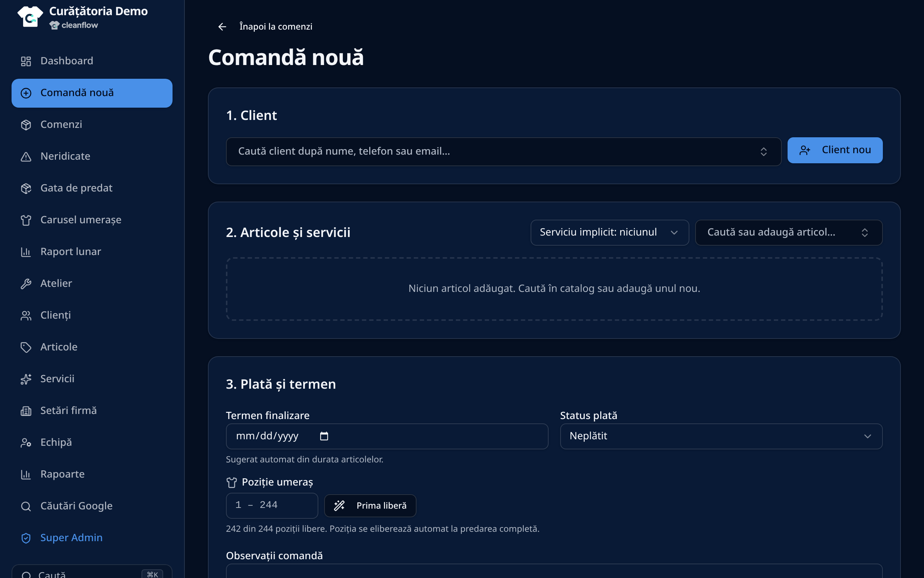Click the Gata de predat package icon

click(26, 188)
